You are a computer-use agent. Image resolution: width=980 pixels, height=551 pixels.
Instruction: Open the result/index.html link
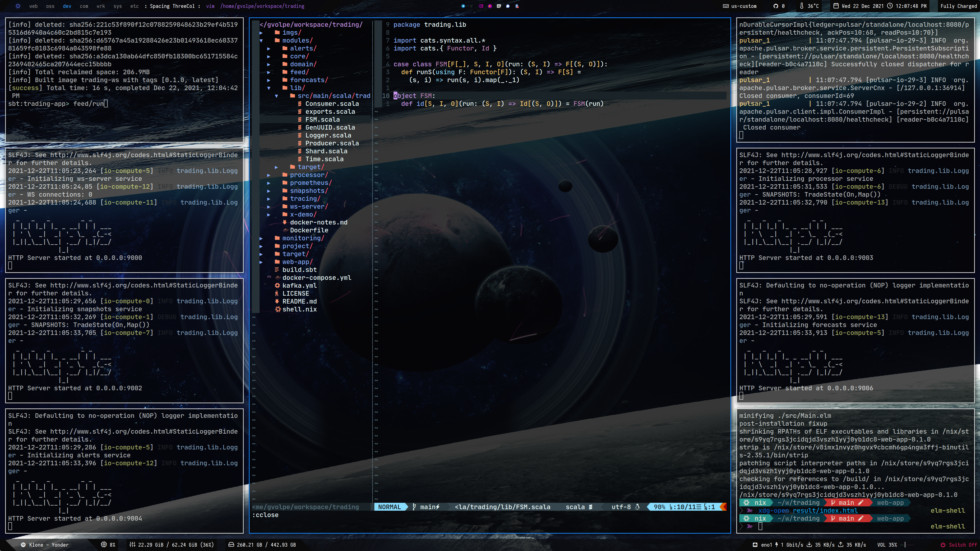tap(825, 511)
